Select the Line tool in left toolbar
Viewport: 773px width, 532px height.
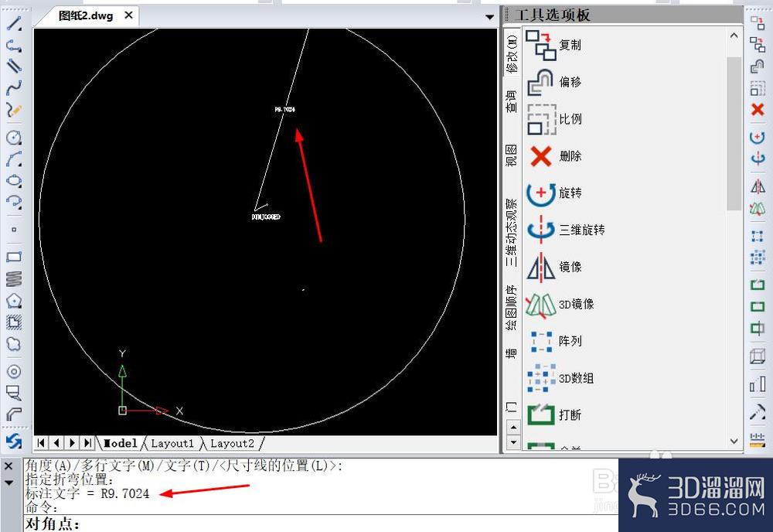pyautogui.click(x=14, y=23)
